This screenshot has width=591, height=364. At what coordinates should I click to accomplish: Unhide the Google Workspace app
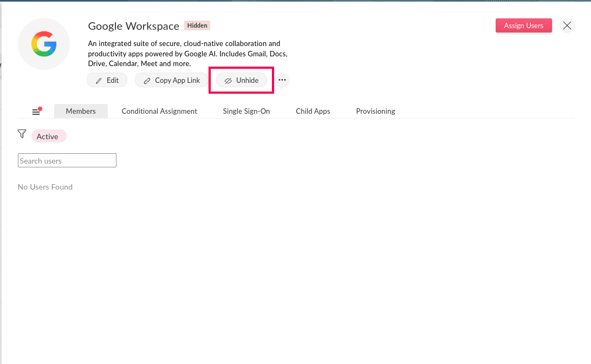[242, 80]
